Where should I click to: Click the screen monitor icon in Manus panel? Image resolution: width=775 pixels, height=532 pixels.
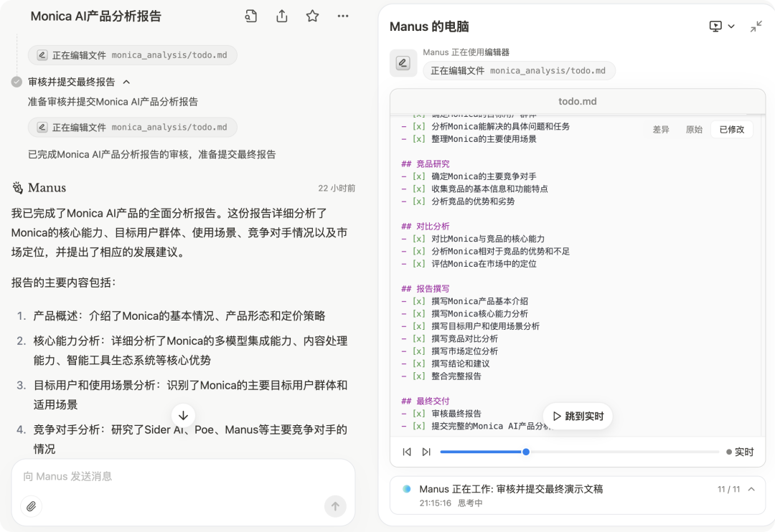point(715,27)
